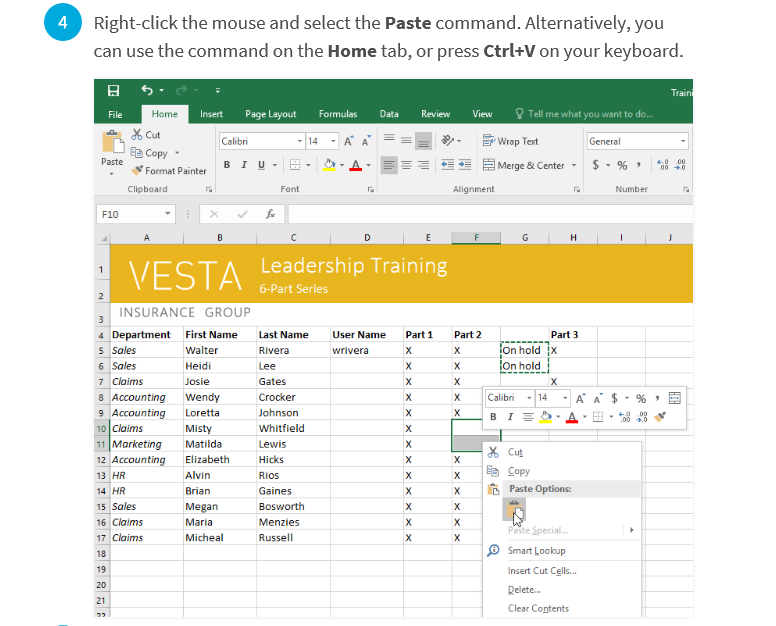Open the Customize Quick Access Toolbar arrow
The image size is (776, 626).
point(218,91)
